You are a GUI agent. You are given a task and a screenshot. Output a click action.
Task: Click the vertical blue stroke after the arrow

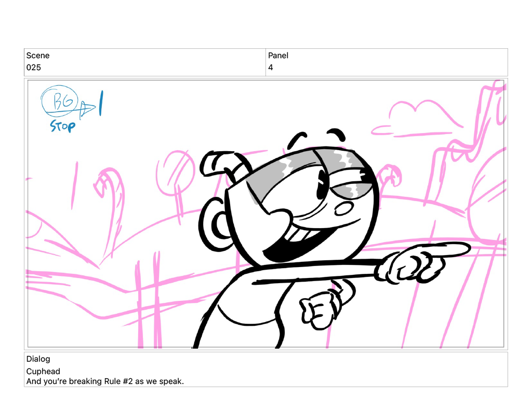coord(100,103)
